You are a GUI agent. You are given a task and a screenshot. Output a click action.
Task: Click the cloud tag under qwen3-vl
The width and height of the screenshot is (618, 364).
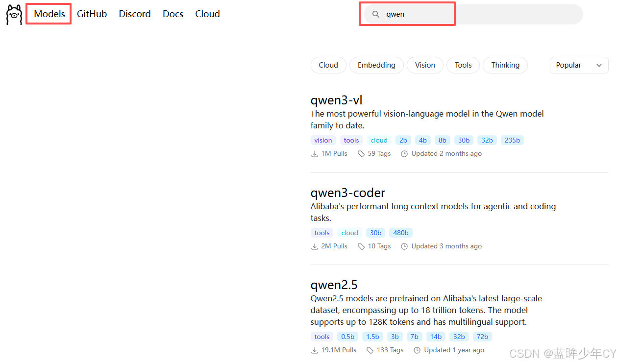[x=379, y=140]
